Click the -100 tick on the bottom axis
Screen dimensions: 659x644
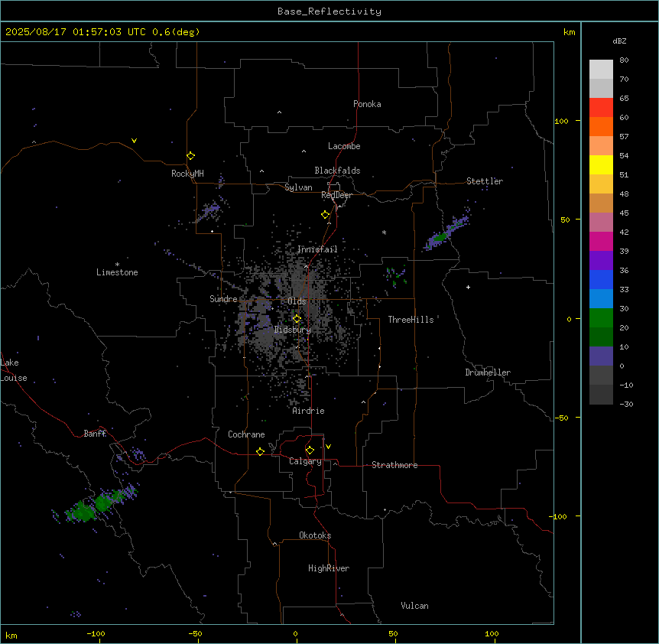96,633
